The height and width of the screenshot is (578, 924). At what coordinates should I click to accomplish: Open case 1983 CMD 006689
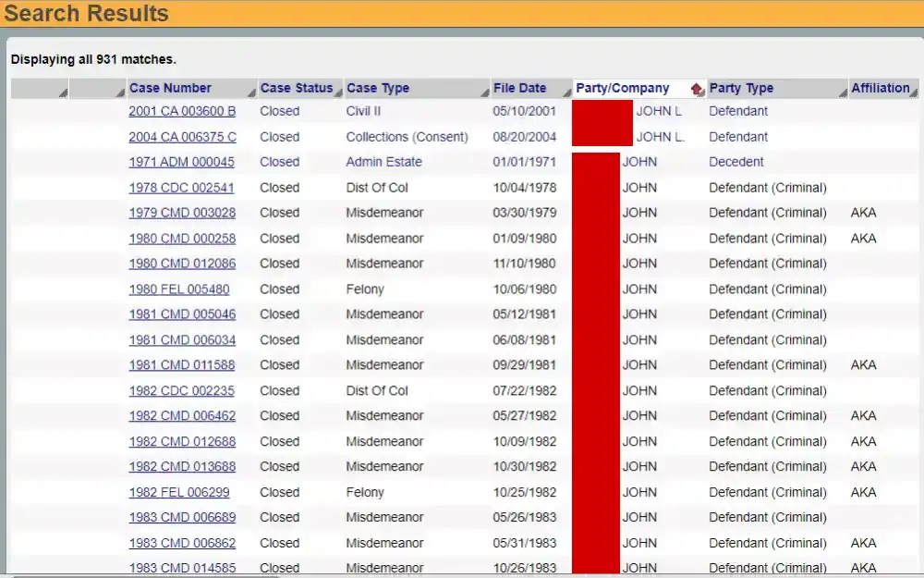click(182, 517)
